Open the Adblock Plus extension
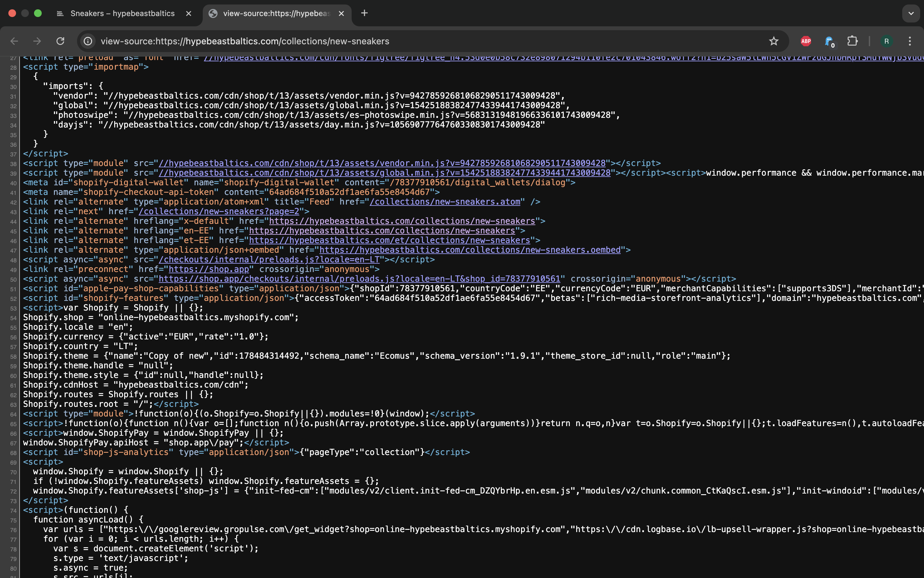This screenshot has height=578, width=924. pyautogui.click(x=806, y=41)
